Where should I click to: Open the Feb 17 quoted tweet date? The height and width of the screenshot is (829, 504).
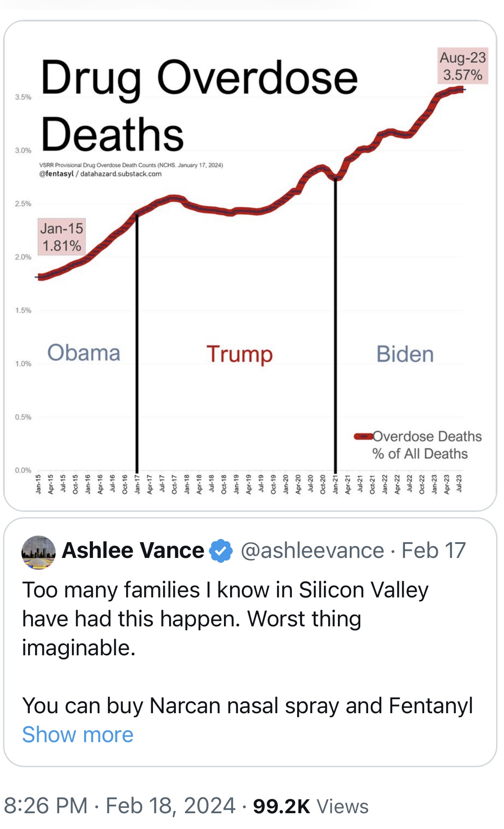pyautogui.click(x=433, y=550)
